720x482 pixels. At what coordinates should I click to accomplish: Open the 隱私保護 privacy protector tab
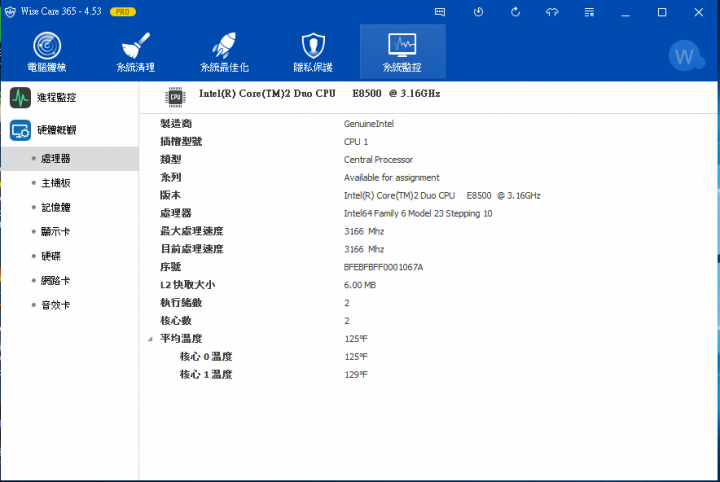click(x=313, y=52)
